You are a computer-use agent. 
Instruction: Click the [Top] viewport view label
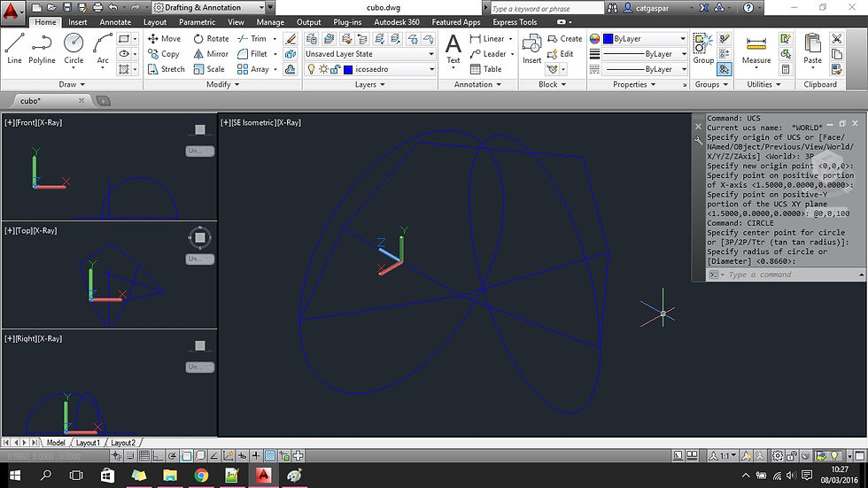23,230
